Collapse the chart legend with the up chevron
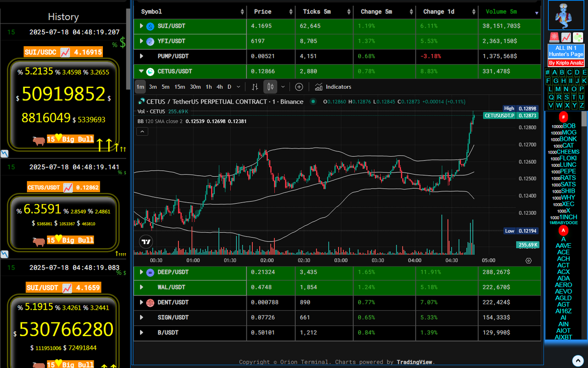The image size is (588, 368). click(142, 131)
